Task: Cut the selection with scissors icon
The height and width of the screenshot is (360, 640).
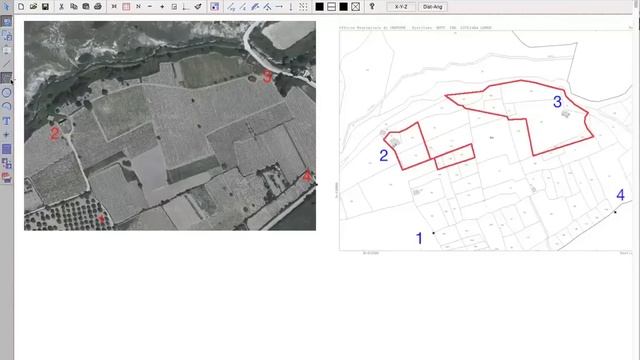Action: 61,7
